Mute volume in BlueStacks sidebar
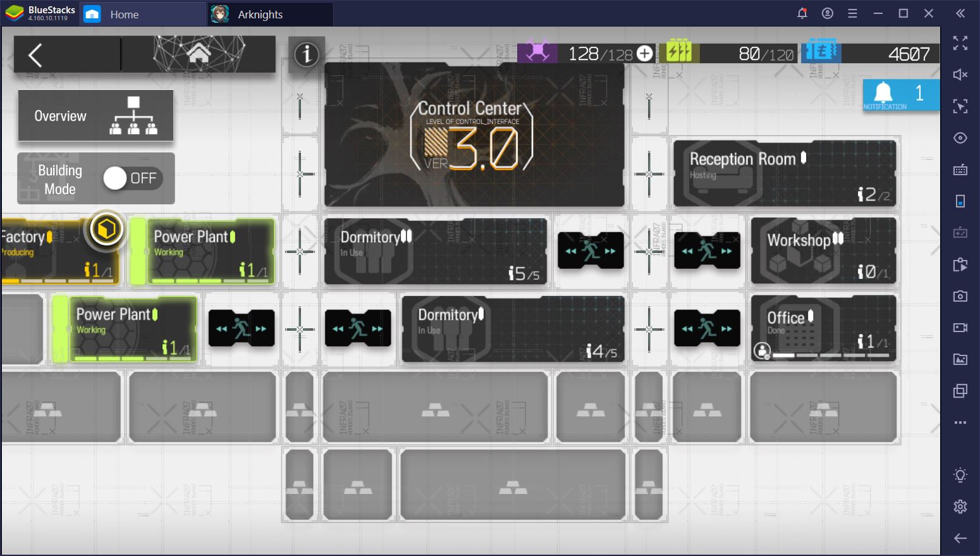The width and height of the screenshot is (980, 556). 960,75
